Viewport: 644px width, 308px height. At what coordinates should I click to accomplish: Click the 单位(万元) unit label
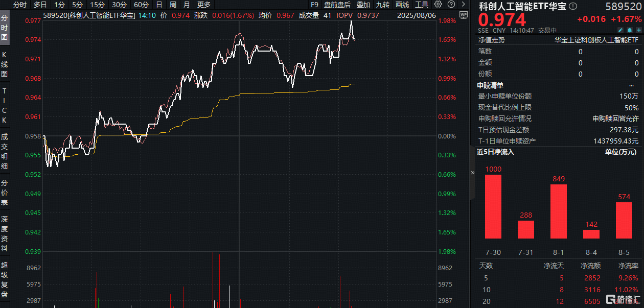point(620,152)
